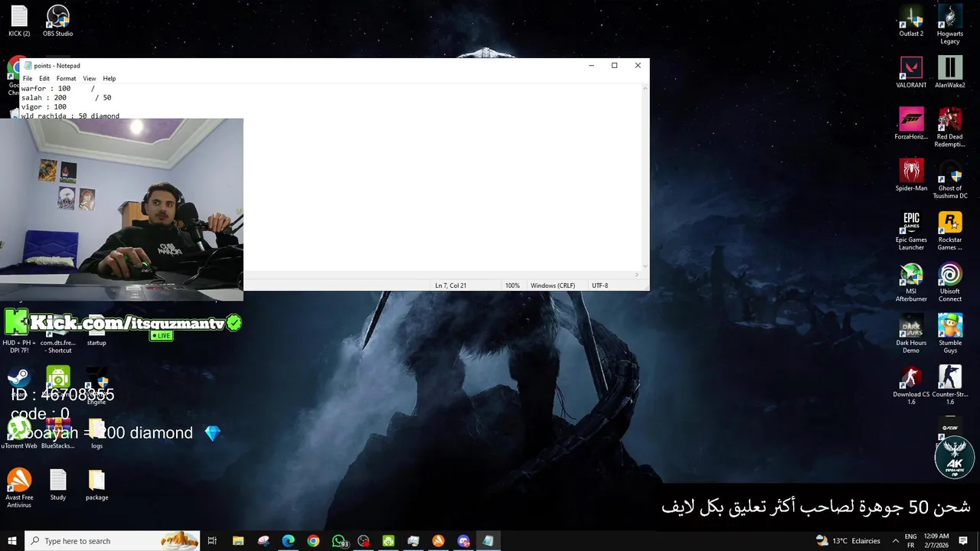Open the File menu in Notepad
Image resolution: width=980 pixels, height=551 pixels.
pos(28,78)
